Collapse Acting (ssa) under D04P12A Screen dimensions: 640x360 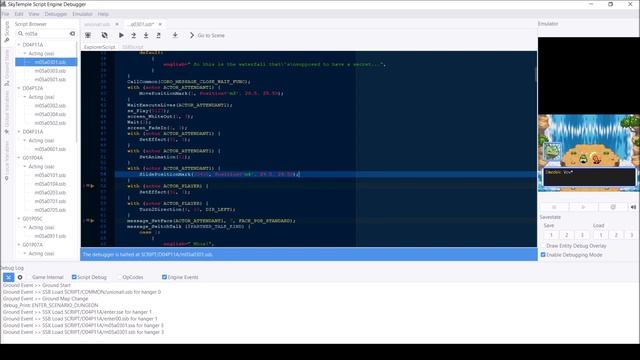click(25, 97)
